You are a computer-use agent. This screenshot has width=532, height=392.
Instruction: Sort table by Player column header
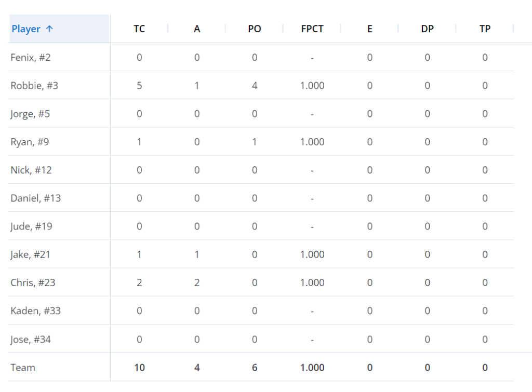[26, 29]
